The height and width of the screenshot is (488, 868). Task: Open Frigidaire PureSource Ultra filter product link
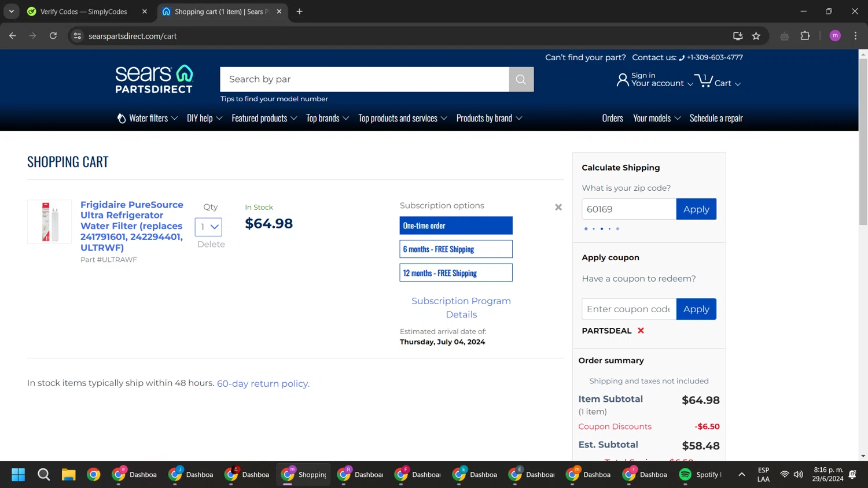(132, 226)
